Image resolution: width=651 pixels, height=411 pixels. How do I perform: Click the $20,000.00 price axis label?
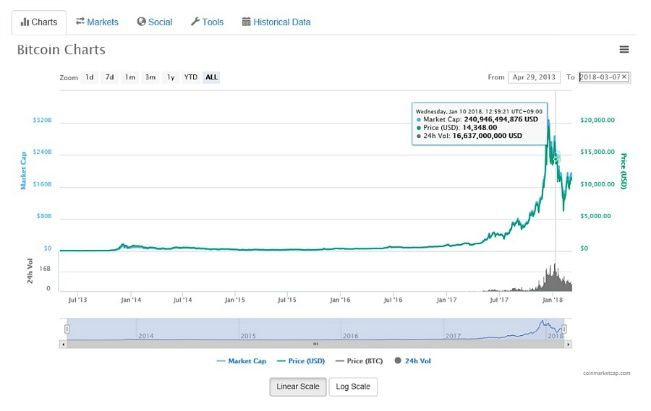(597, 120)
